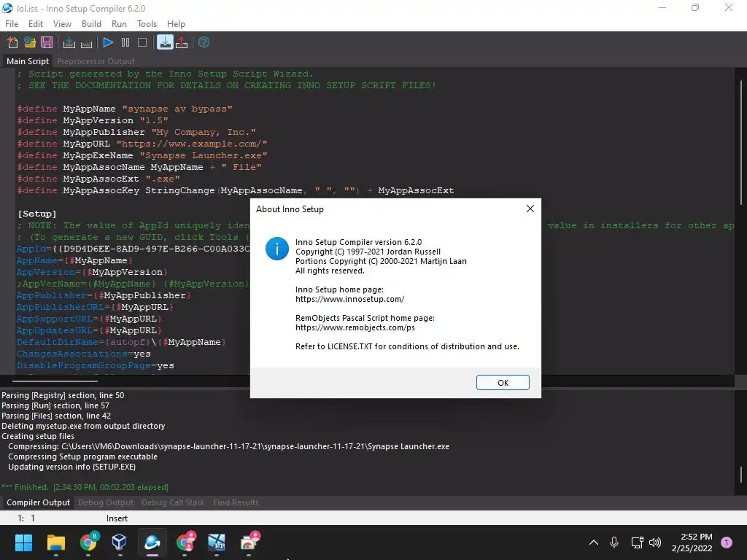Click Inno Setup Compiler taskbar icon

(x=152, y=542)
